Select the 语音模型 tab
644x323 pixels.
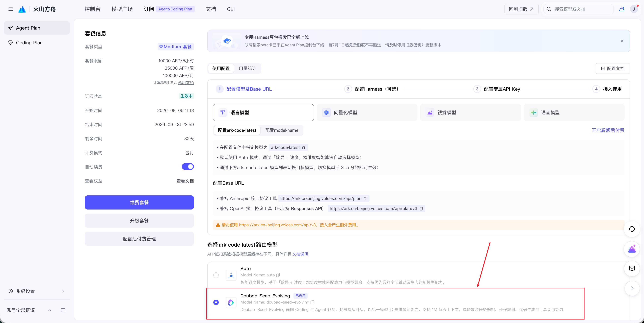tap(574, 113)
